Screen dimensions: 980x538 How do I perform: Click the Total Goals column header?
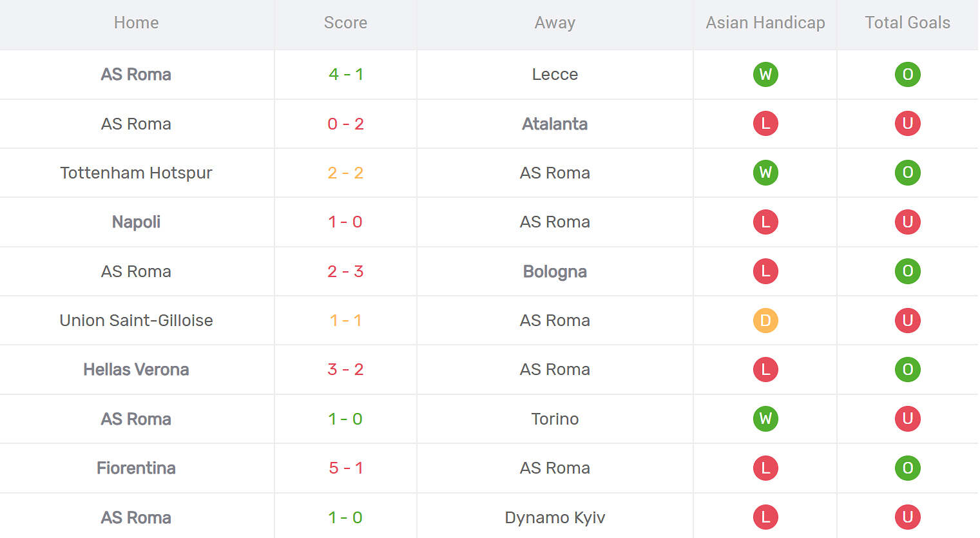coord(907,23)
